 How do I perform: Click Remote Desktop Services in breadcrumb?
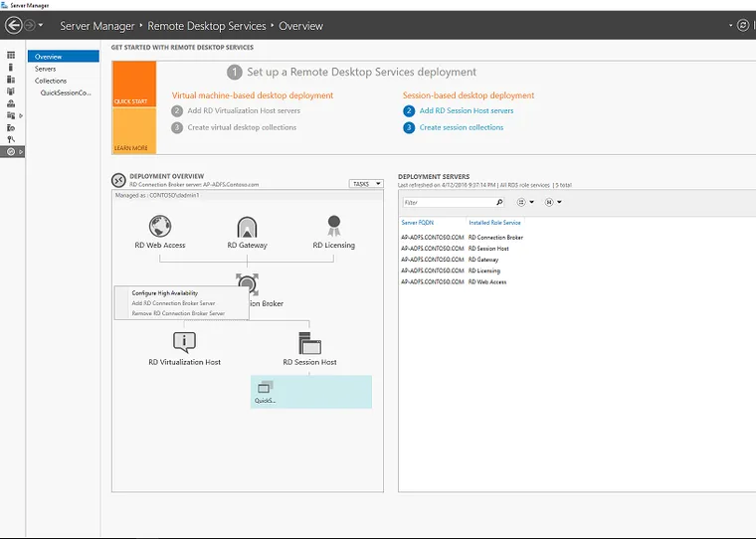(x=207, y=26)
